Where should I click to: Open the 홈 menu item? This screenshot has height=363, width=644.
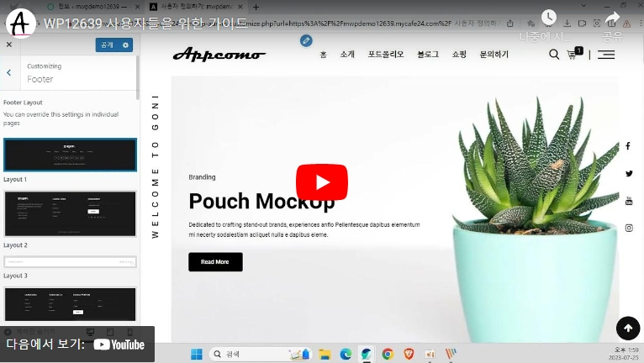pyautogui.click(x=323, y=55)
